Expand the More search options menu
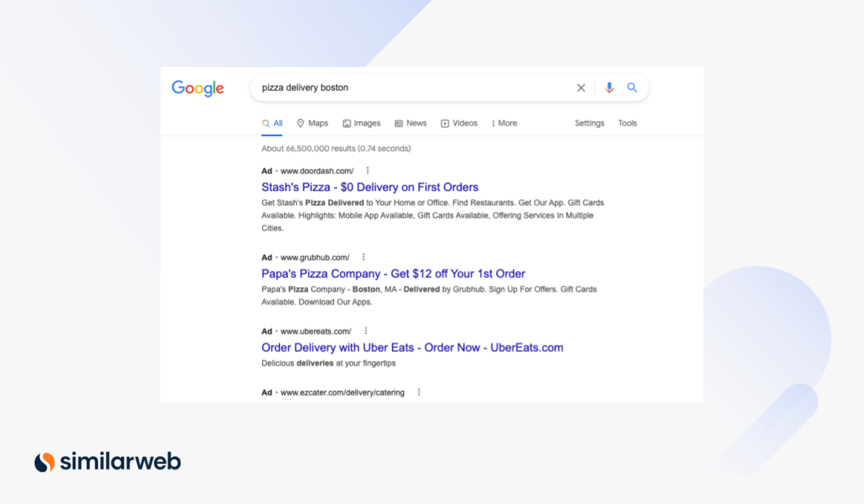This screenshot has width=864, height=504. [x=504, y=123]
